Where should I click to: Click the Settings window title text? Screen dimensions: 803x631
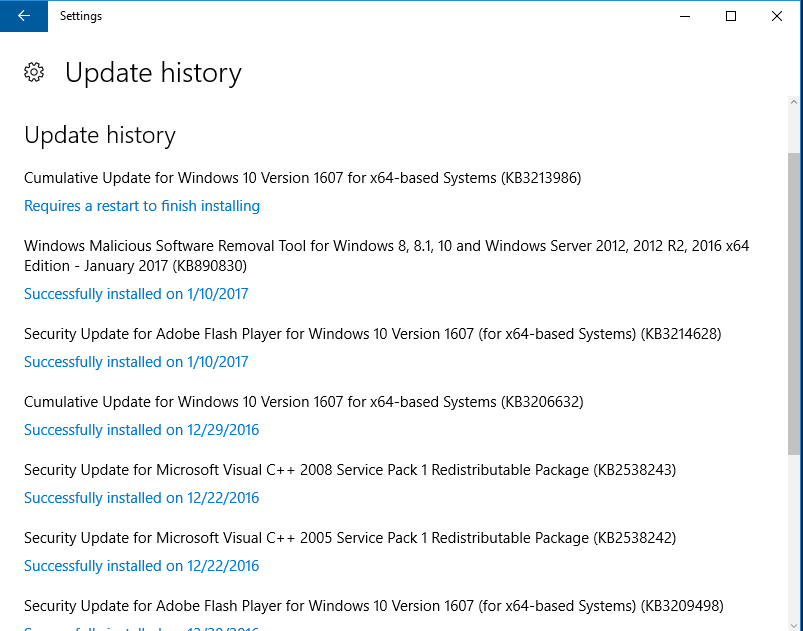tap(81, 16)
